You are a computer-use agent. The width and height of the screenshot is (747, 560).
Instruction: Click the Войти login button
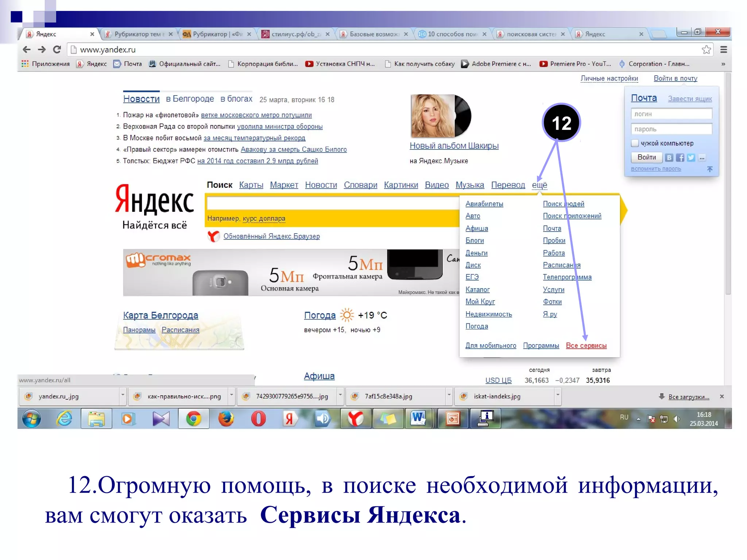[646, 157]
